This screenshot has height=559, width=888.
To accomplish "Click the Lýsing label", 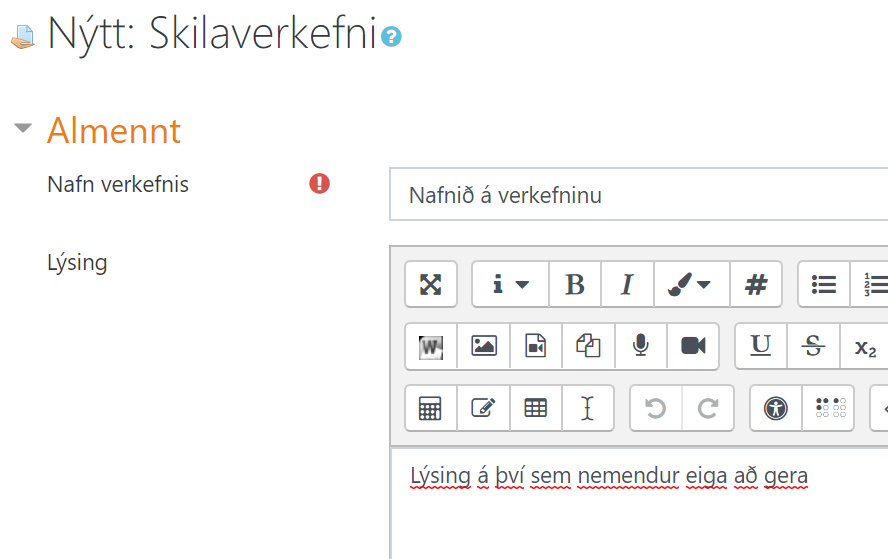I will click(x=77, y=263).
